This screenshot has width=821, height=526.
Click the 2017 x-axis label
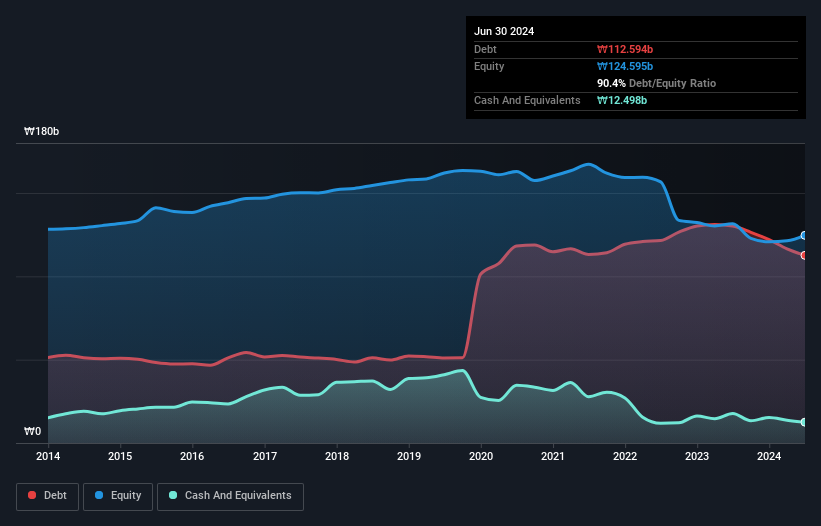coord(265,456)
